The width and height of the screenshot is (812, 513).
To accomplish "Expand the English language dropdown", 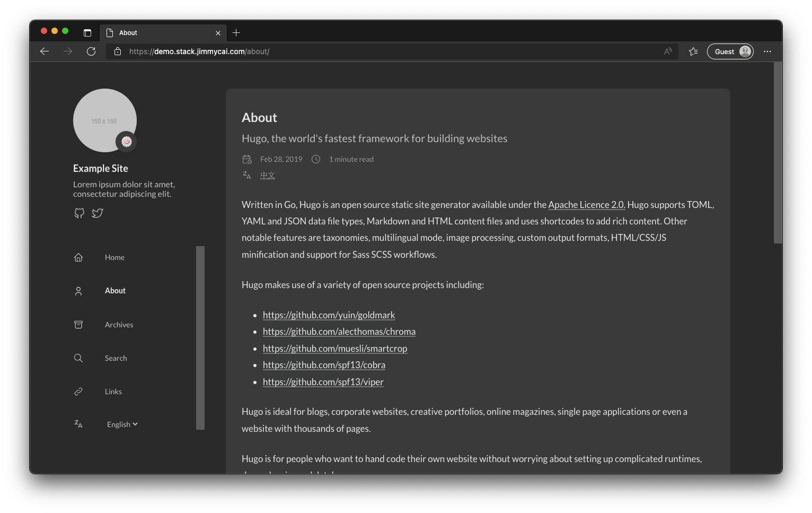I will [x=121, y=424].
